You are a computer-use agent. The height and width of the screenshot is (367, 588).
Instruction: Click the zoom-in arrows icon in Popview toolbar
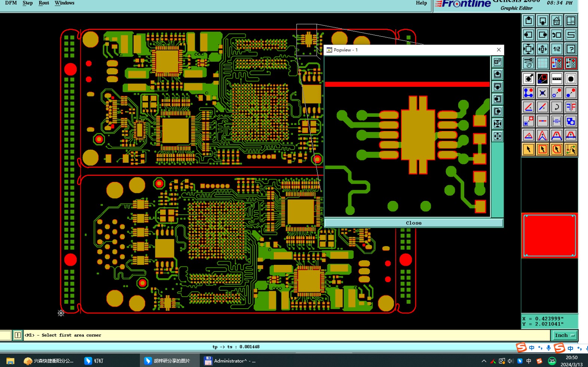497,123
